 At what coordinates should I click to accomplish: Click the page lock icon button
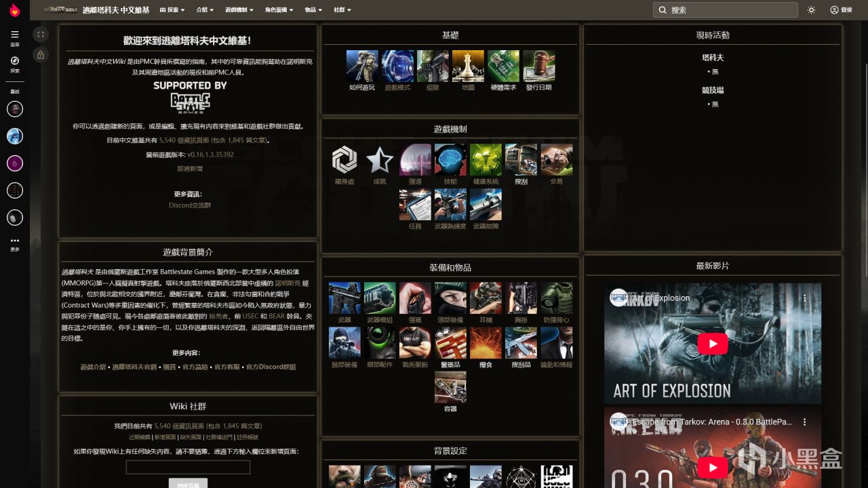click(41, 55)
